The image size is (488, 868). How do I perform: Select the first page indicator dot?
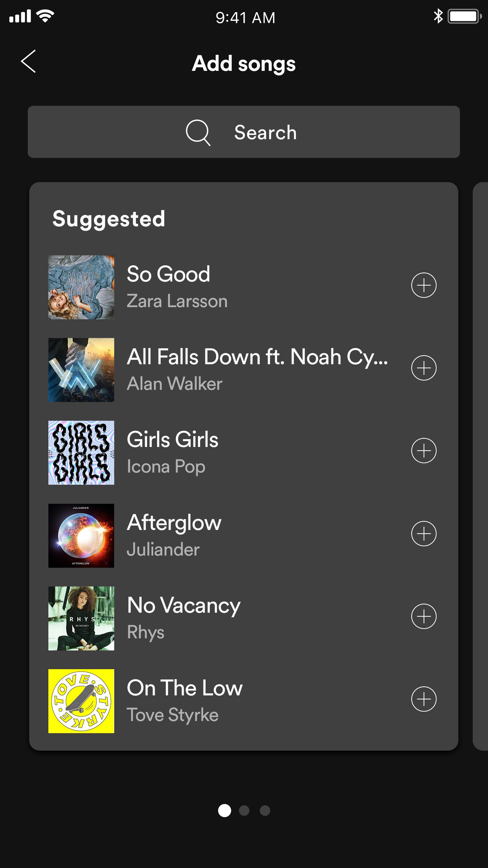[x=224, y=810]
